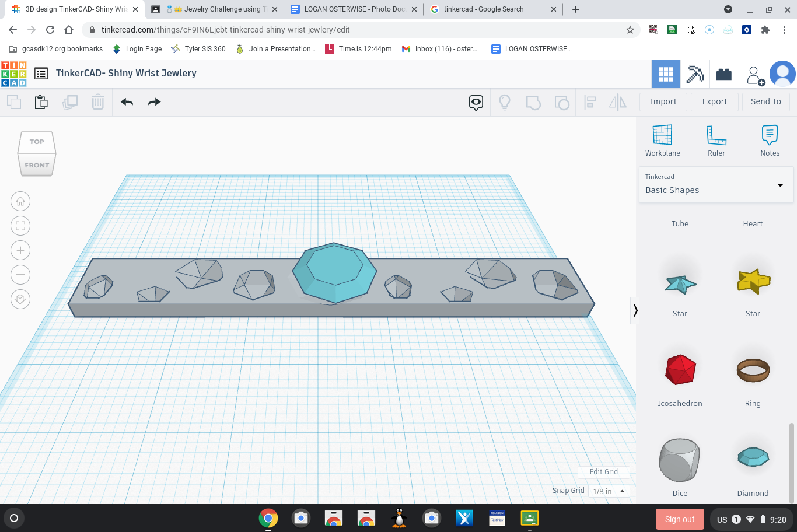Zoom out the 3D view
Viewport: 797px width, 532px height.
pos(20,275)
